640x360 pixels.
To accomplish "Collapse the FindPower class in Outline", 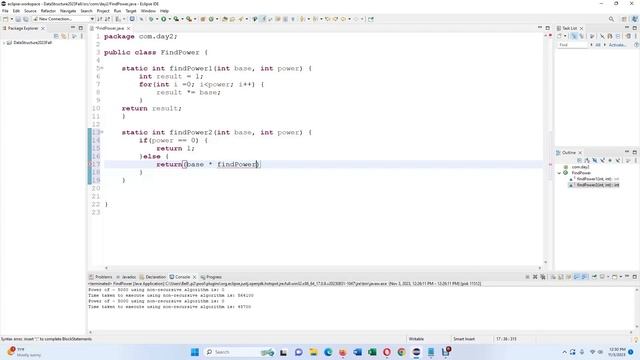I will point(559,173).
